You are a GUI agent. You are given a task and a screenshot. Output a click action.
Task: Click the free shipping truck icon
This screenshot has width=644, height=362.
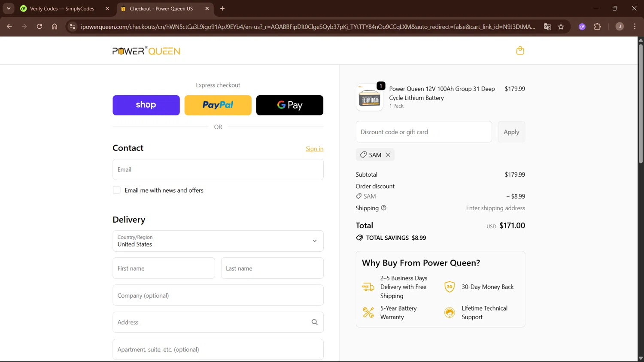(368, 287)
